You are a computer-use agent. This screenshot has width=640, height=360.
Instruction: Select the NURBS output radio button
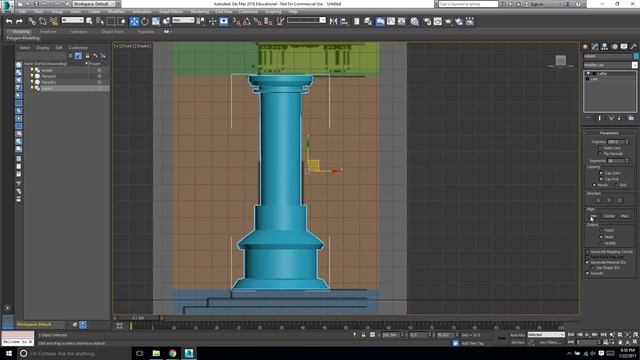(x=601, y=243)
